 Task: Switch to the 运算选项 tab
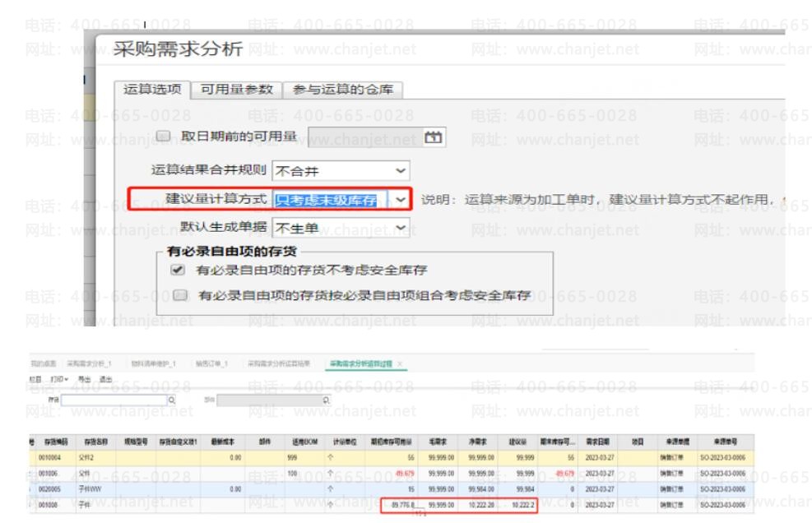pyautogui.click(x=152, y=89)
